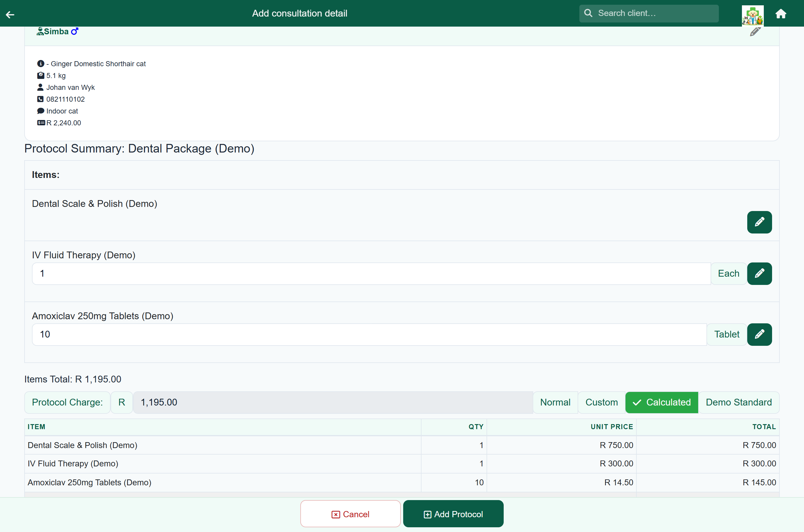Image resolution: width=804 pixels, height=532 pixels.
Task: Select the Custom charge option
Action: [602, 402]
